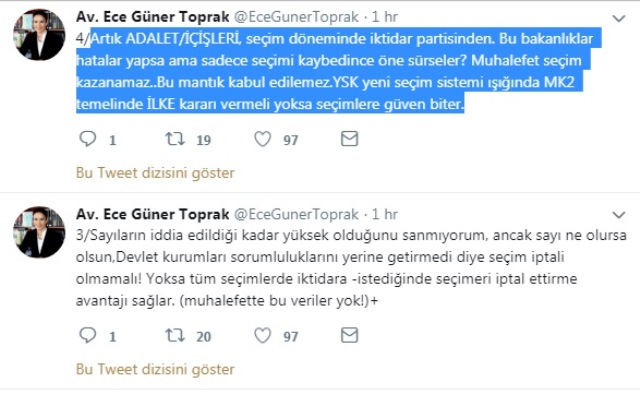Reply to the tweet starting with 3/Sayıların
Viewport: 640px width, 394px height.
(87, 335)
